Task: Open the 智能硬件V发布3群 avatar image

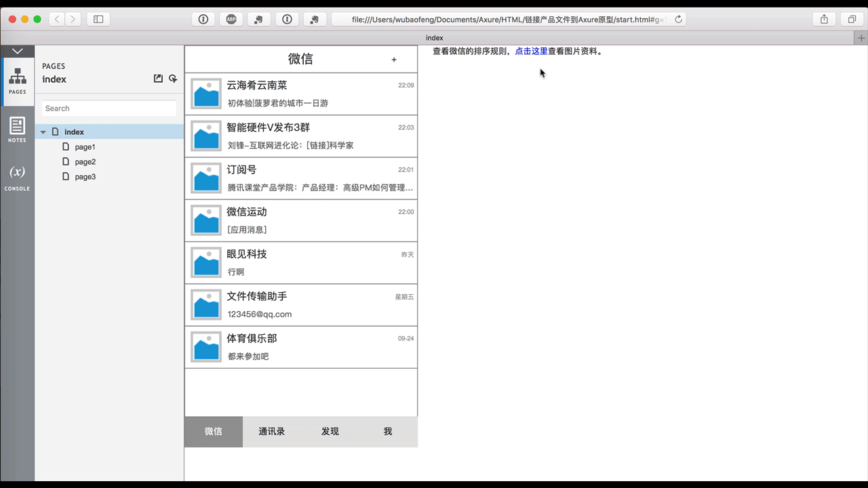Action: (206, 136)
